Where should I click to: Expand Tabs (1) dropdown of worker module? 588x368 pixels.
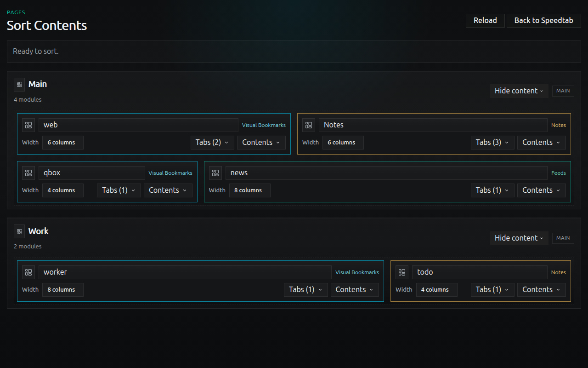pyautogui.click(x=306, y=290)
